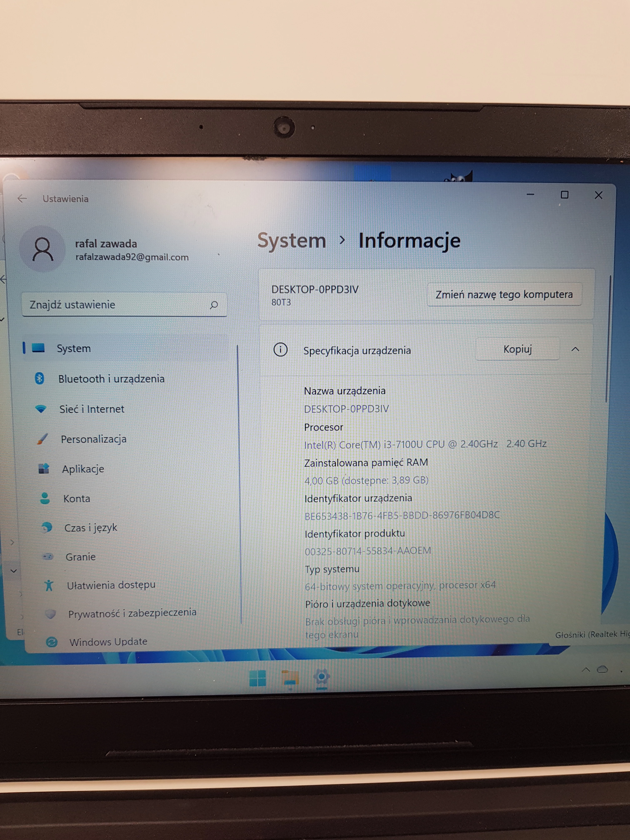Click the OneDrive cloud tray icon
Screen dimensions: 630x840
(x=602, y=670)
